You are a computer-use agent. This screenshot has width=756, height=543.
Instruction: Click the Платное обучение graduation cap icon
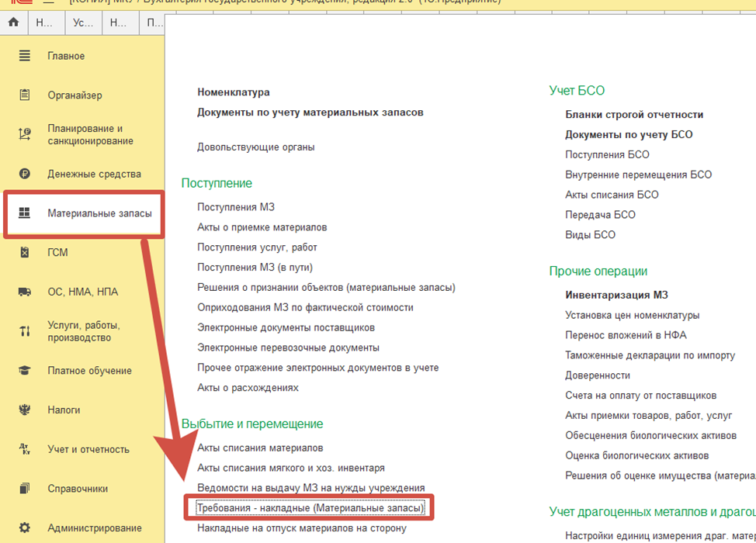(x=25, y=371)
